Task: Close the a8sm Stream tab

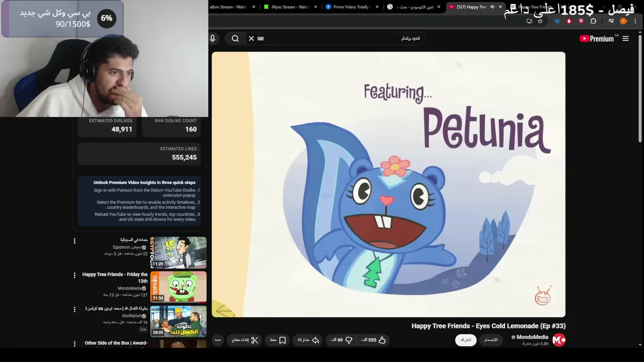Action: (254, 7)
